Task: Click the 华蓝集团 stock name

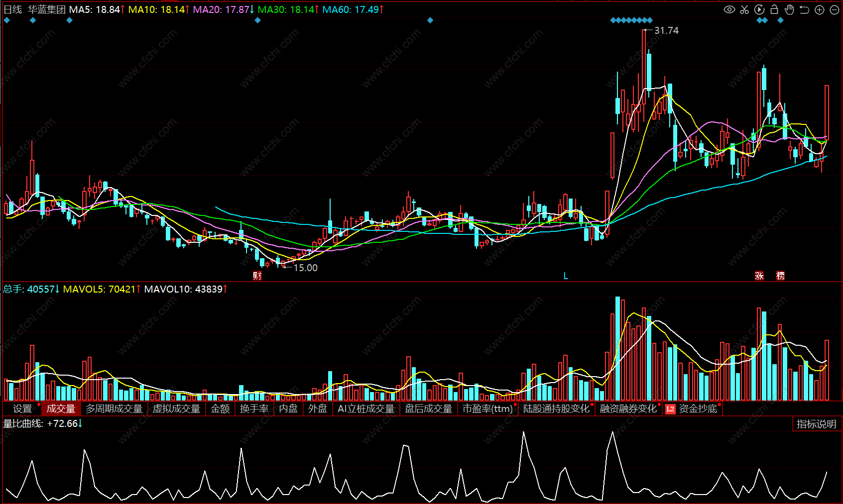Action: point(46,9)
